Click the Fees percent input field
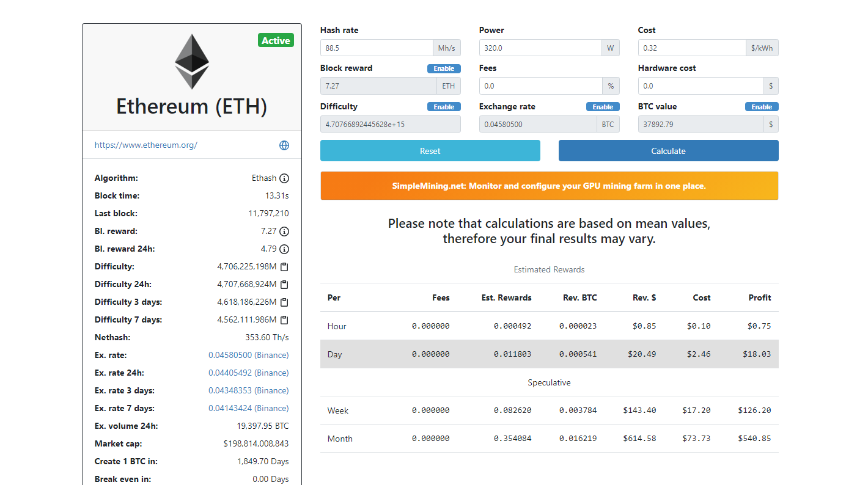The width and height of the screenshot is (868, 485). pos(540,86)
